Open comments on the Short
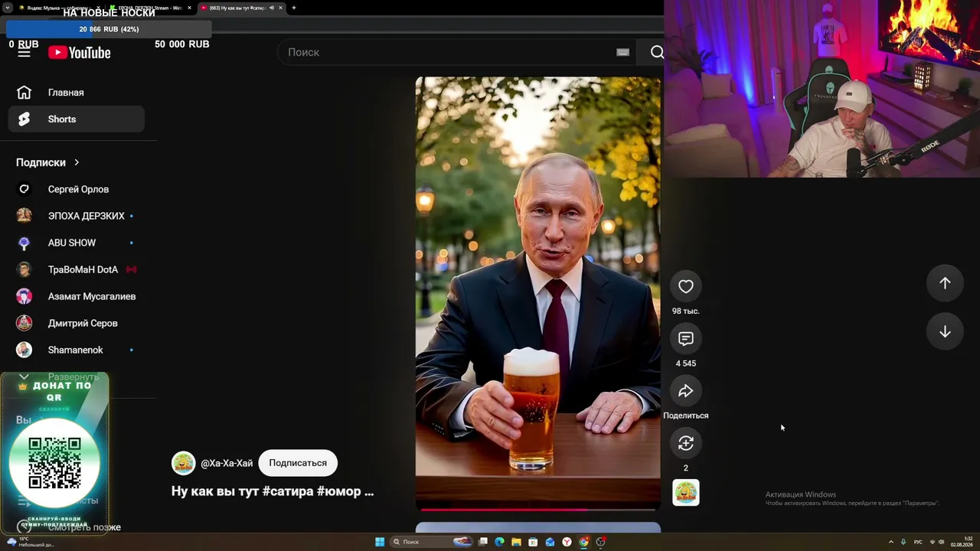Screen dimensions: 980x551 coord(686,338)
